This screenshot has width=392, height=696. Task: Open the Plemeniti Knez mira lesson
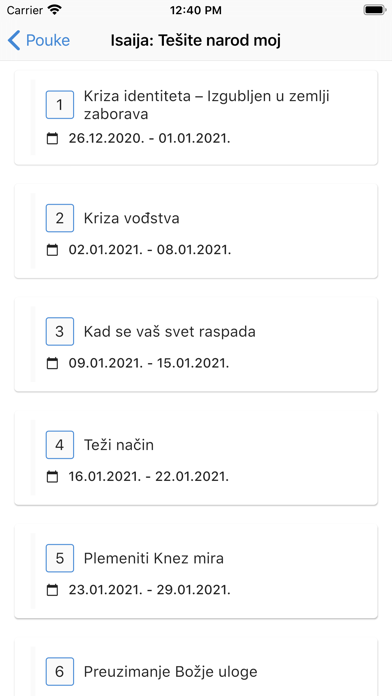coord(196,571)
